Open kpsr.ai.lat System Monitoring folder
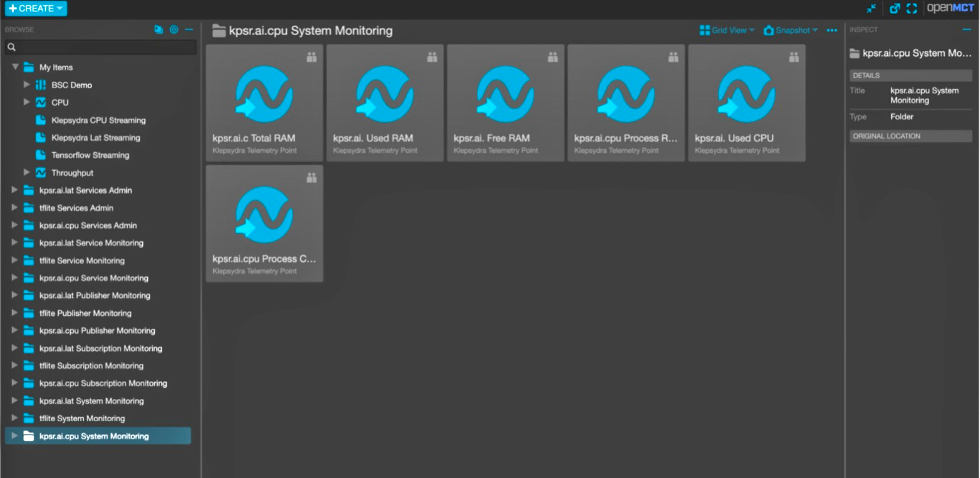The image size is (980, 478). point(91,401)
